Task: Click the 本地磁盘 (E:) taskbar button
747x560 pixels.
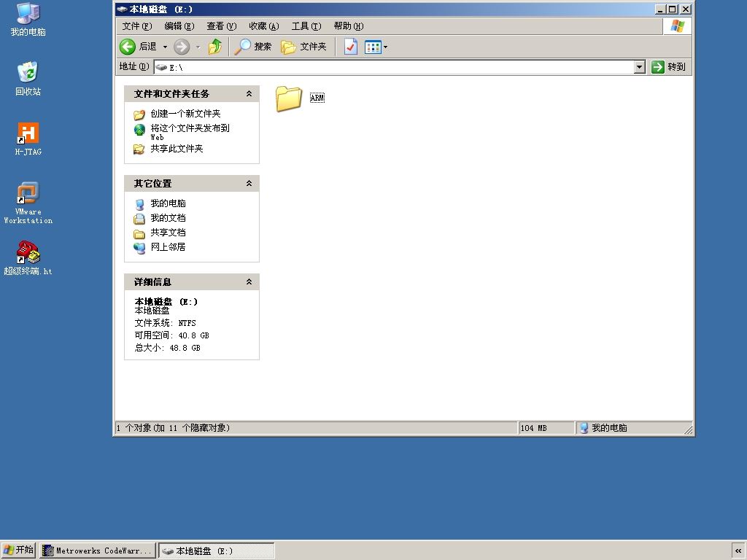Action: (216, 551)
